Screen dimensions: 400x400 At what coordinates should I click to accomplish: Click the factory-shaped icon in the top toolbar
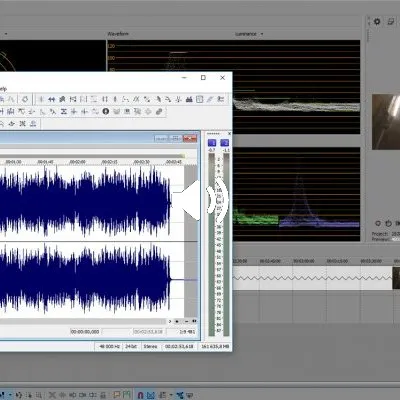click(x=189, y=99)
